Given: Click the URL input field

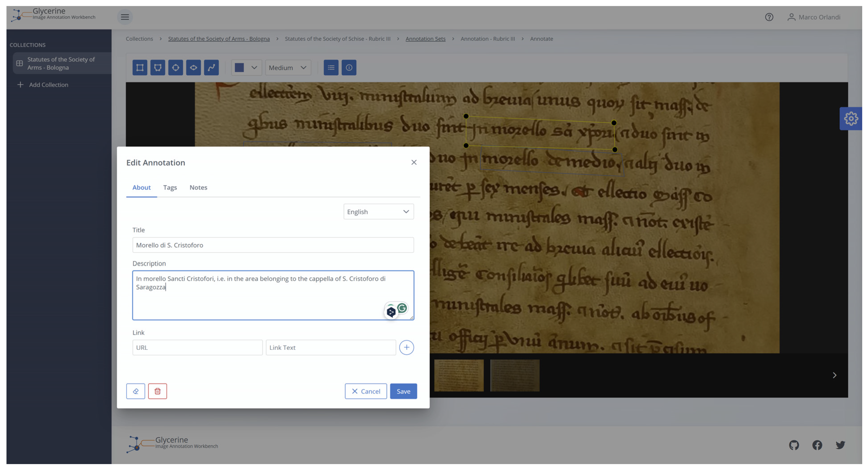Looking at the screenshot, I should pos(197,347).
